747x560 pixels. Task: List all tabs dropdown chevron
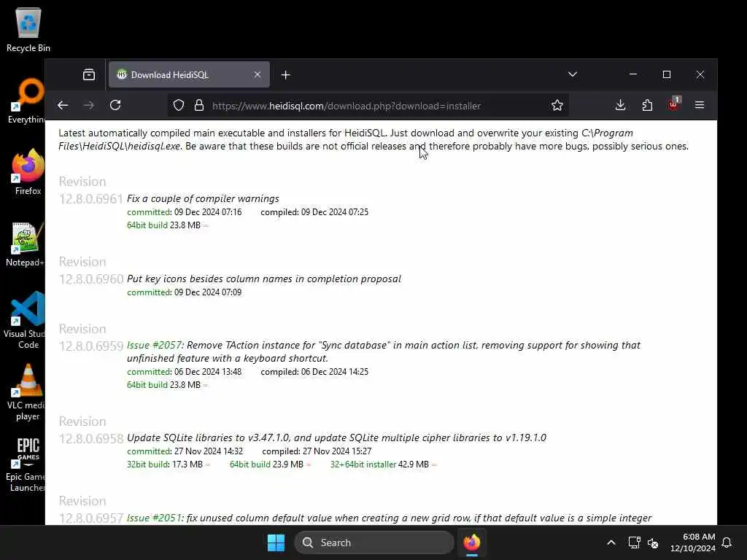pyautogui.click(x=573, y=74)
